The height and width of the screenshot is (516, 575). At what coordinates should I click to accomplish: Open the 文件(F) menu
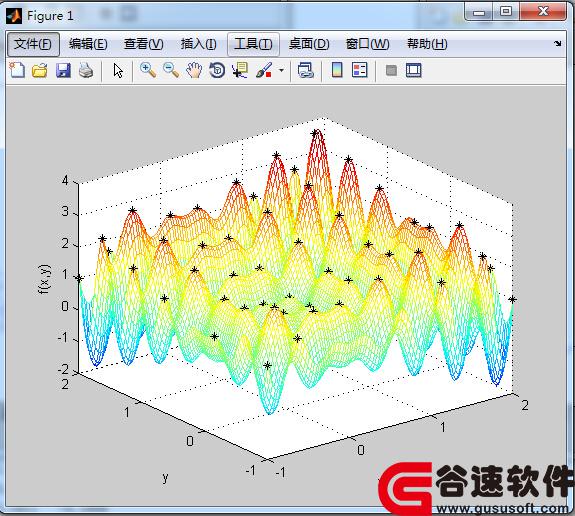(33, 44)
